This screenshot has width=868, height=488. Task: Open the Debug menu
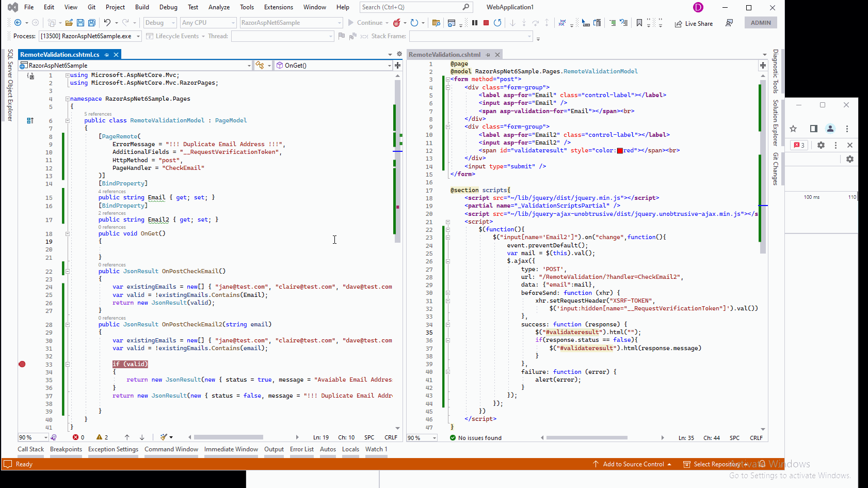point(168,7)
